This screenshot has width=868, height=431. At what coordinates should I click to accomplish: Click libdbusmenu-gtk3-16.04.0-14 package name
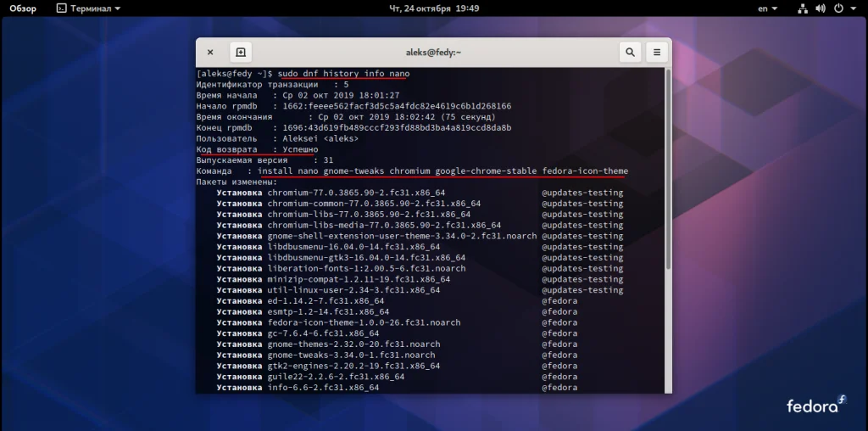pyautogui.click(x=366, y=258)
